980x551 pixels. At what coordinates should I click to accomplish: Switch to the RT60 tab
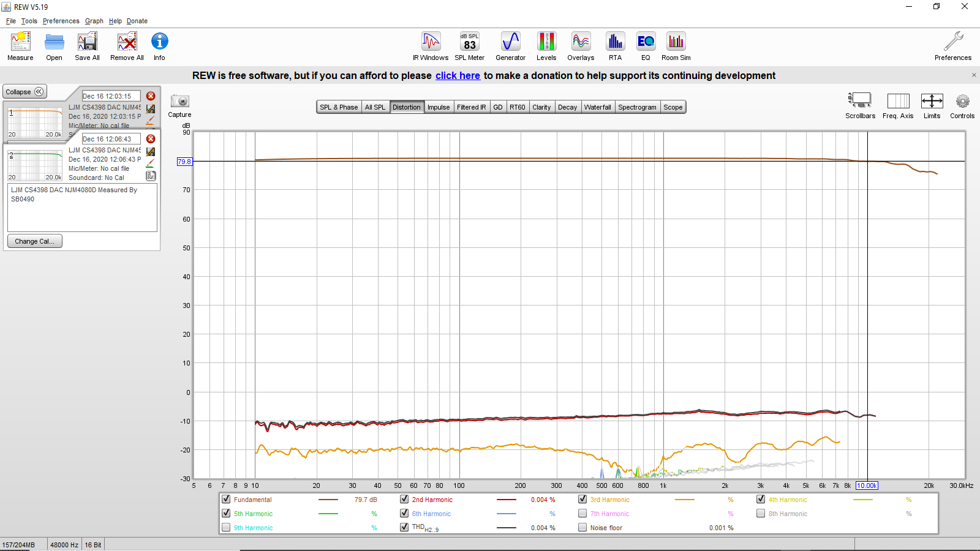[518, 107]
